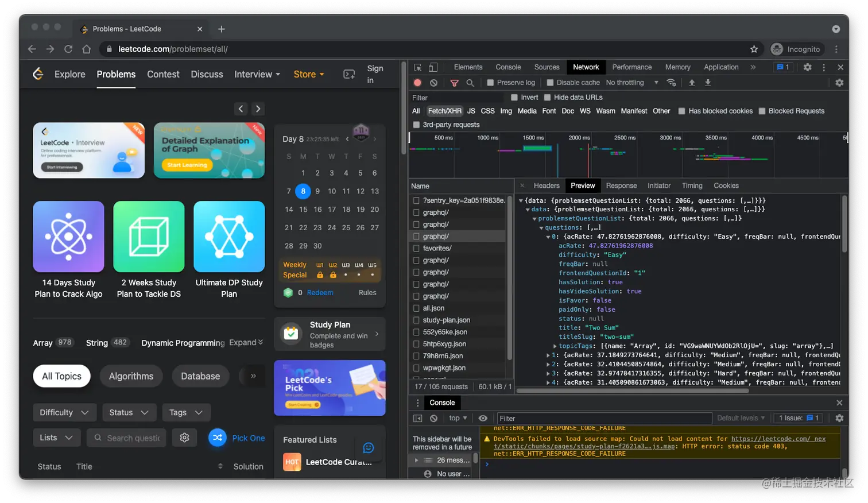Open the Timing request tab
This screenshot has width=868, height=503.
pyautogui.click(x=692, y=185)
